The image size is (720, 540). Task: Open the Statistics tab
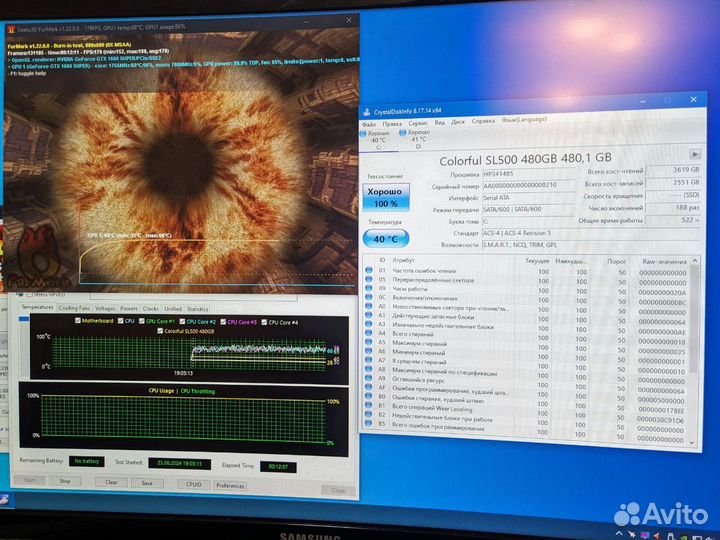click(x=198, y=309)
